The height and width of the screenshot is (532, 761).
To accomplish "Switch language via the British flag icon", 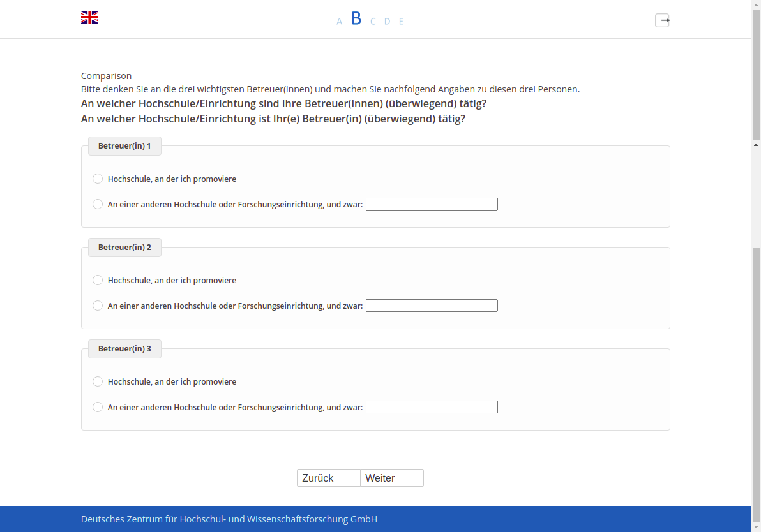I will [90, 17].
